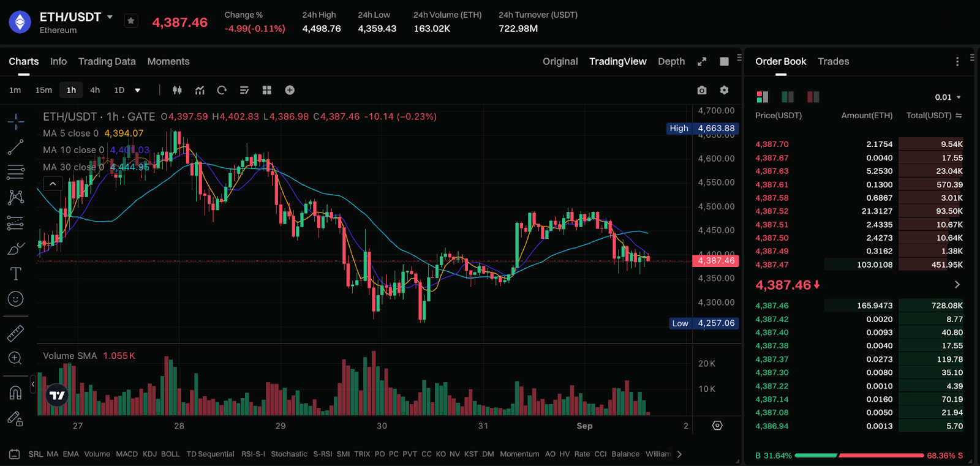Image resolution: width=980 pixels, height=466 pixels.
Task: Select the 15m timeframe
Action: (43, 90)
